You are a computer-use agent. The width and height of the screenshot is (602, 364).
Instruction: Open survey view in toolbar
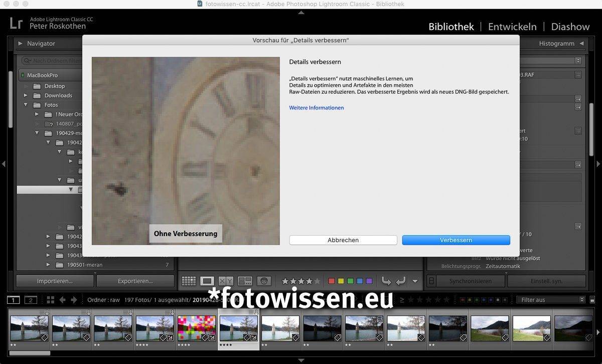click(245, 281)
